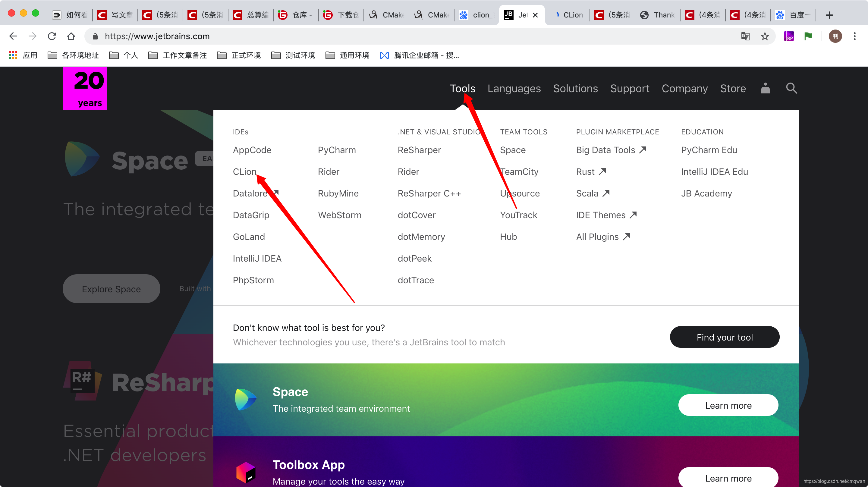Image resolution: width=868 pixels, height=487 pixels.
Task: Open the RubyMine link
Action: pos(338,193)
